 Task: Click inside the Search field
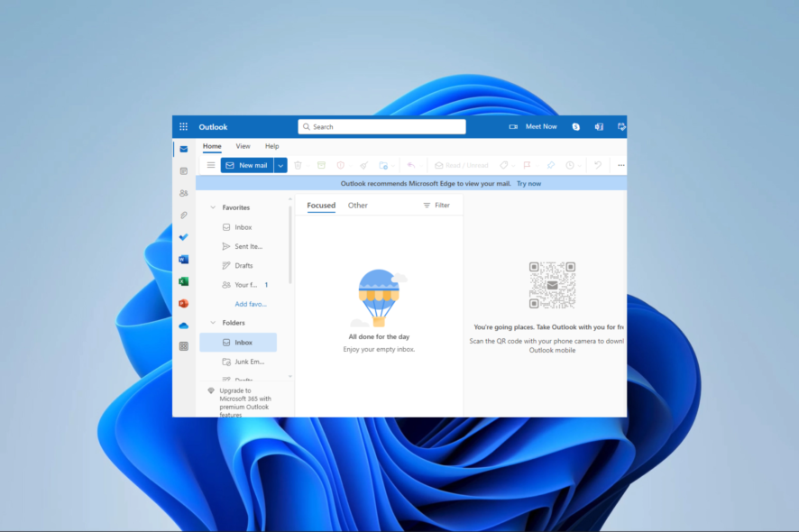[x=379, y=126]
